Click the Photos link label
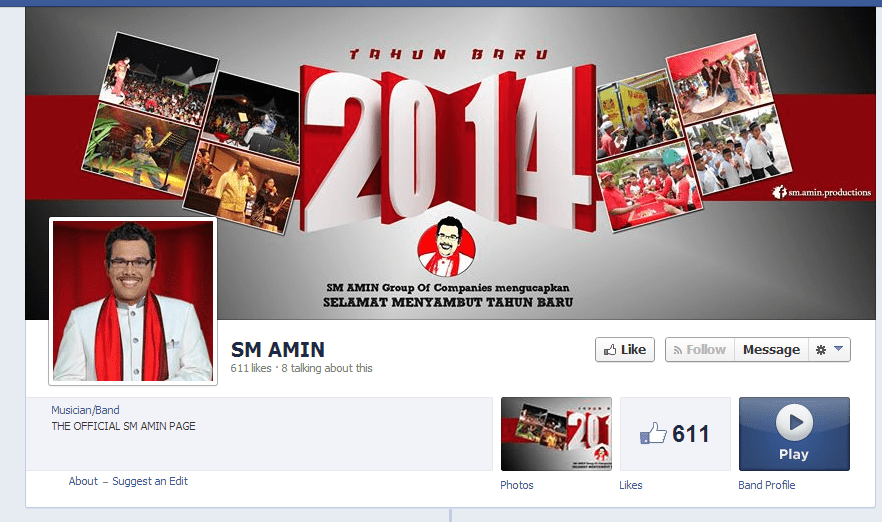882x522 pixels. pyautogui.click(x=516, y=485)
